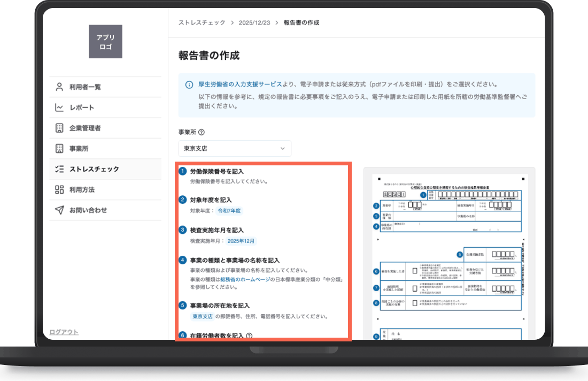
Task: Click the building icon beside 企業管理者
Action: point(59,128)
